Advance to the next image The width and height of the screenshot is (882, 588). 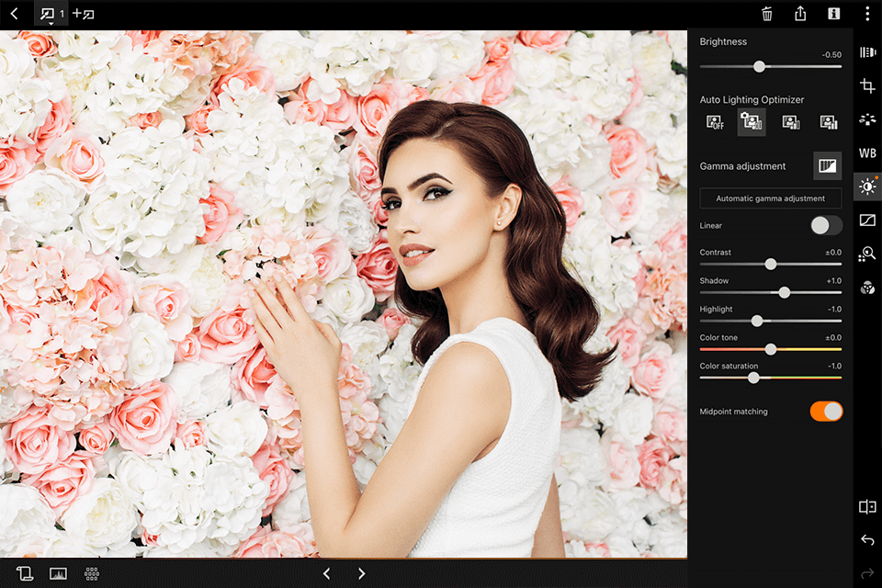tap(360, 572)
